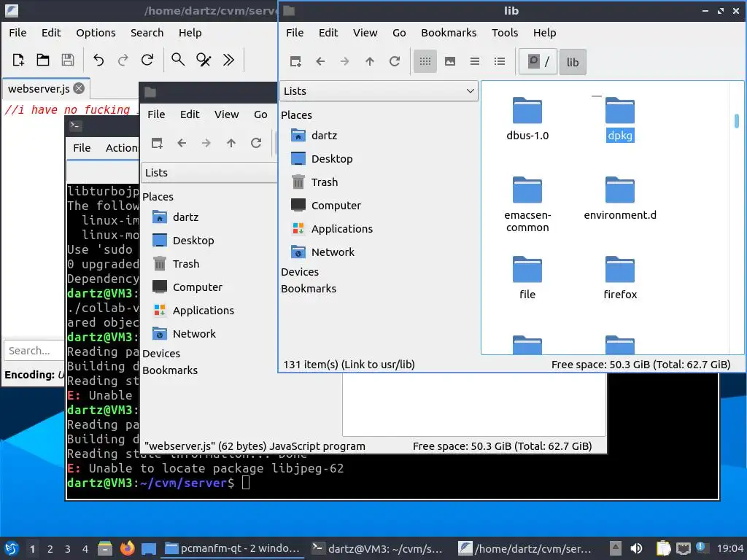Click terminal dartz@VM3 taskbar button

point(377,548)
